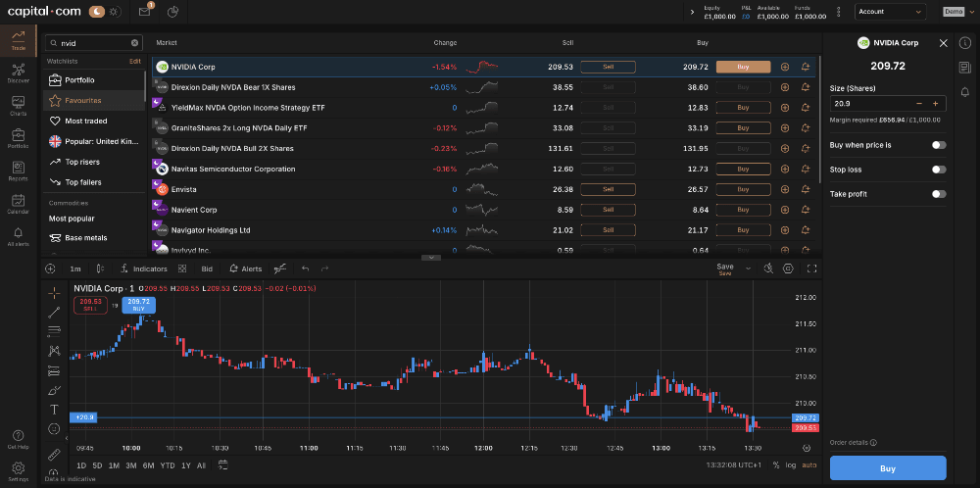Clear the 'nvid' search text with the X icon

point(134,43)
